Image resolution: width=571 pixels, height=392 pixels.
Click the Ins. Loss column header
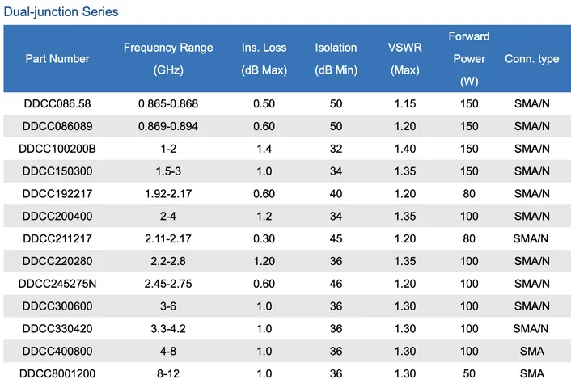click(264, 58)
